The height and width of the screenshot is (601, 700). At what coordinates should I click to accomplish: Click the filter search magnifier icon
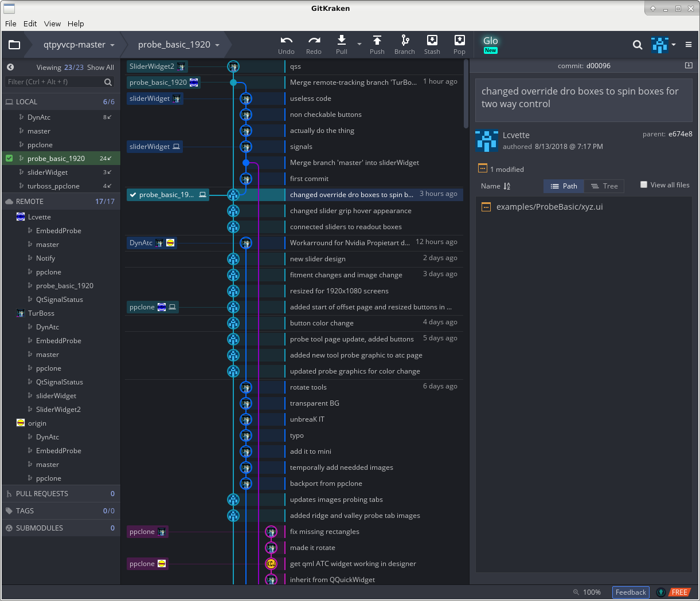(108, 82)
